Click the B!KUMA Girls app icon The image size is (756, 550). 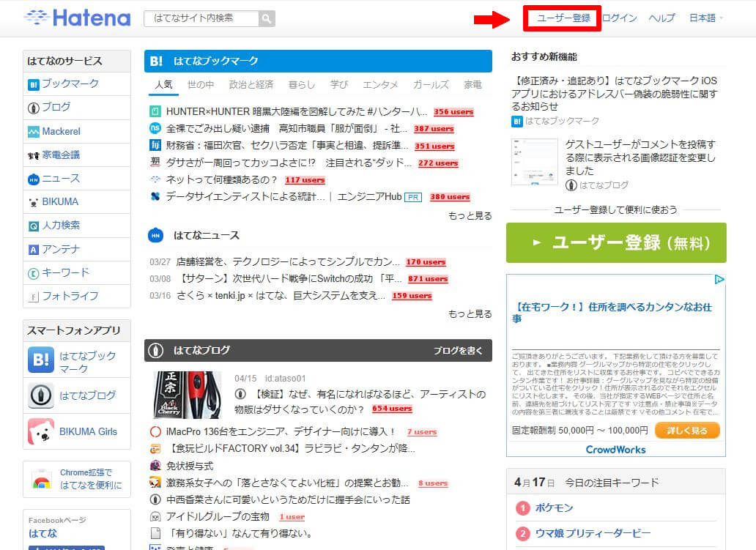point(41,431)
